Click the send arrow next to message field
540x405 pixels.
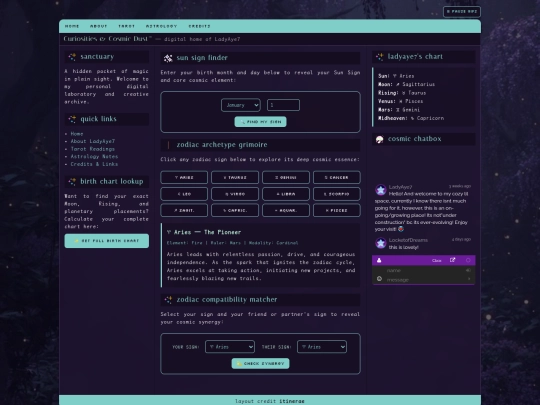click(469, 279)
